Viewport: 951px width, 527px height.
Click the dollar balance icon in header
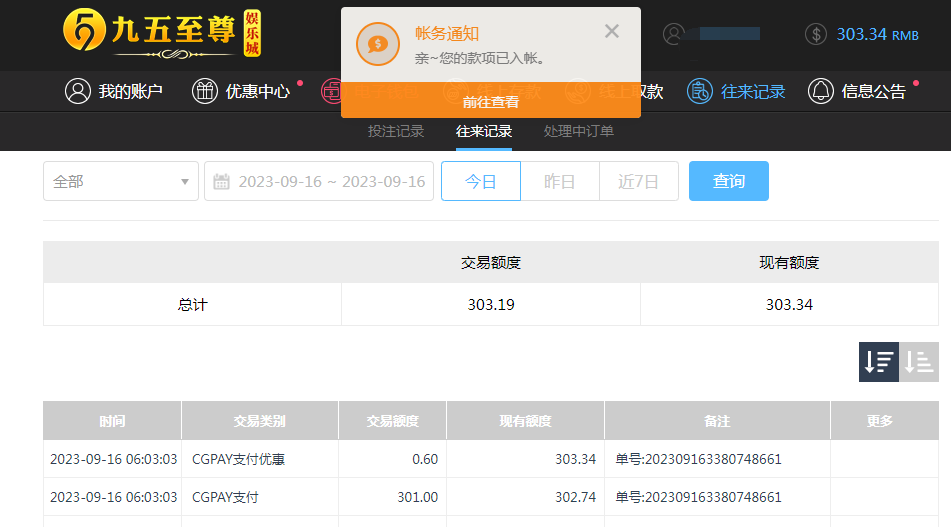tap(816, 34)
